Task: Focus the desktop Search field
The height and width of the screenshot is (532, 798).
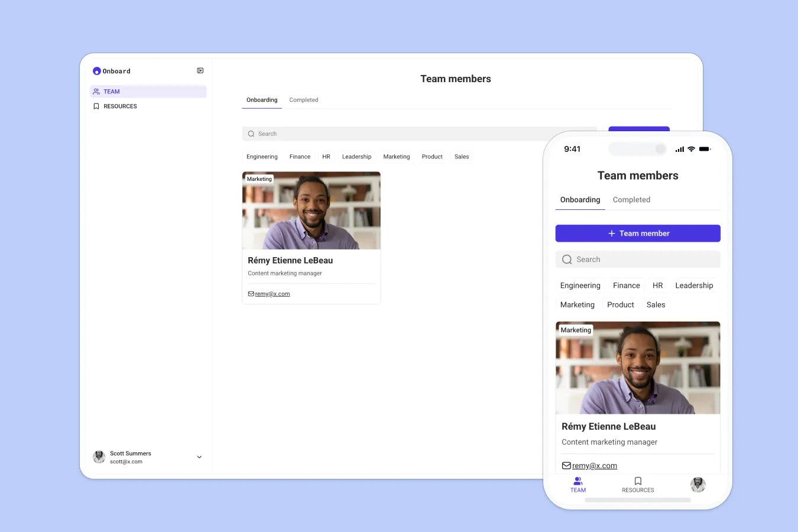Action: point(419,134)
